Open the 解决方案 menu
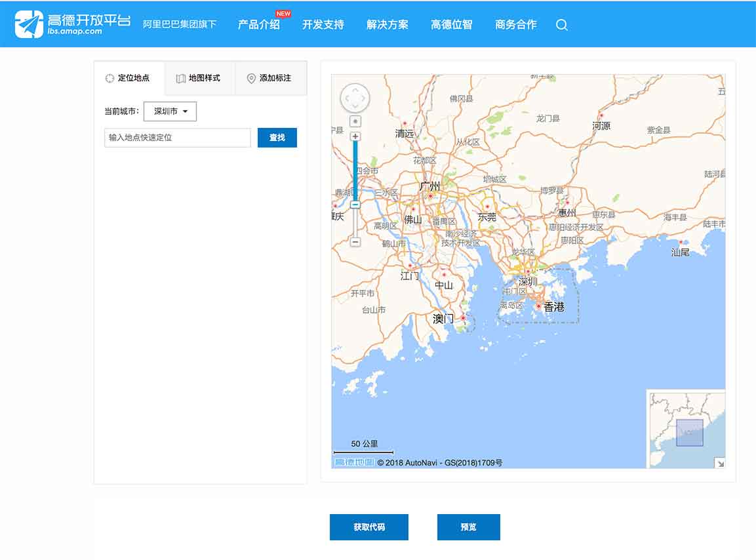This screenshot has height=560, width=756. coord(388,25)
